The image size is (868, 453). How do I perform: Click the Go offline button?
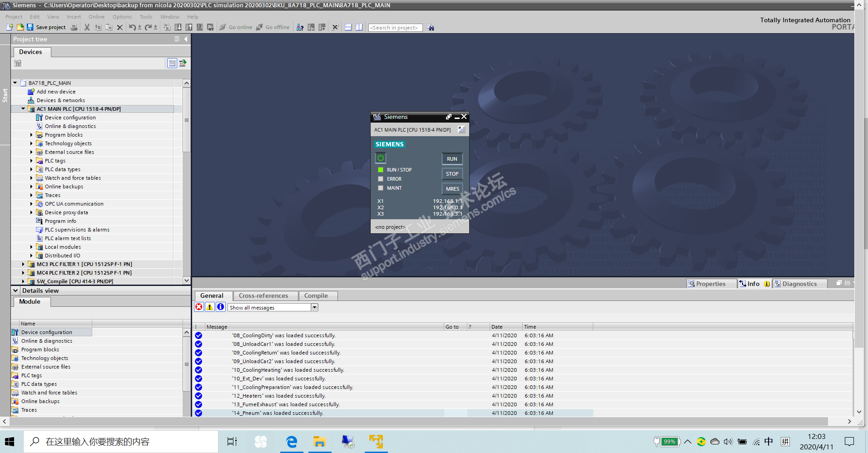tap(273, 27)
